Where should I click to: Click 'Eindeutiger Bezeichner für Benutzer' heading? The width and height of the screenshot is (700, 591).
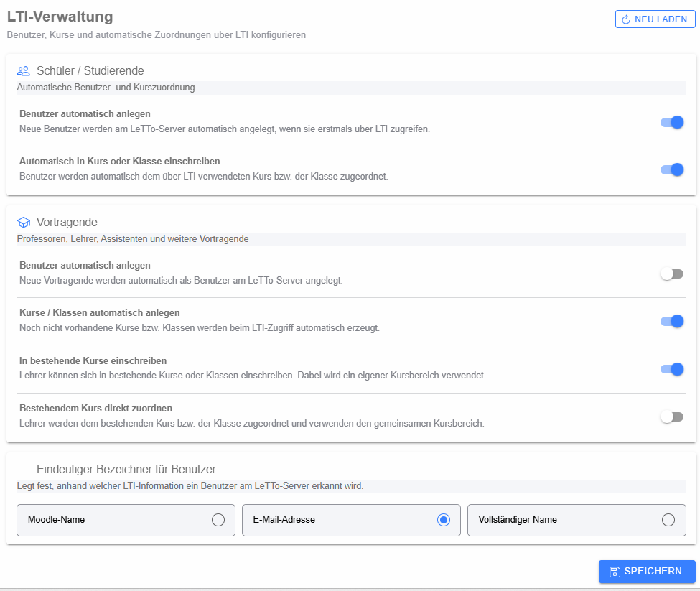coord(126,469)
